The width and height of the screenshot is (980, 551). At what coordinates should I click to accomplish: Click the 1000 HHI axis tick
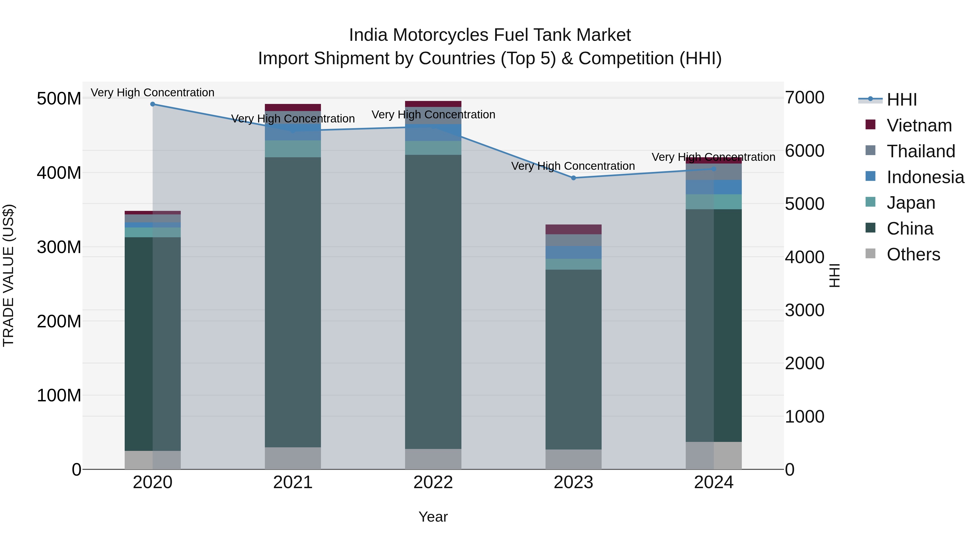pyautogui.click(x=805, y=416)
